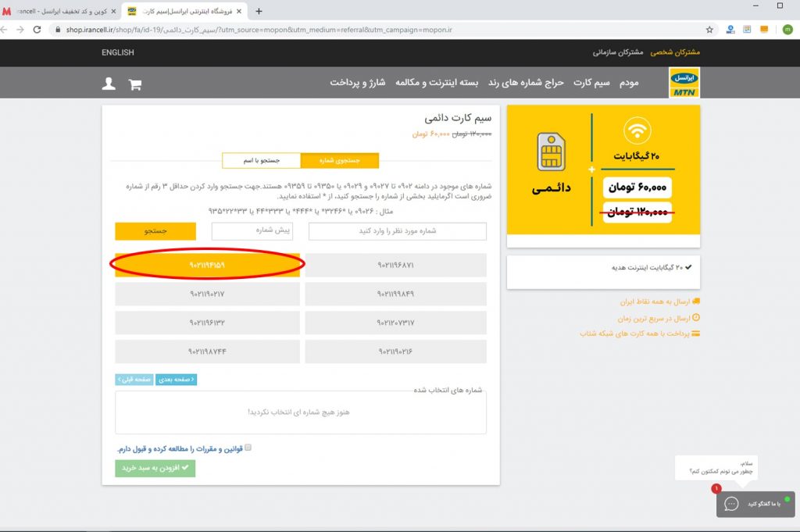Go to next page 'صفحه بعدی'
Viewport: 800px width, 532px height.
176,380
